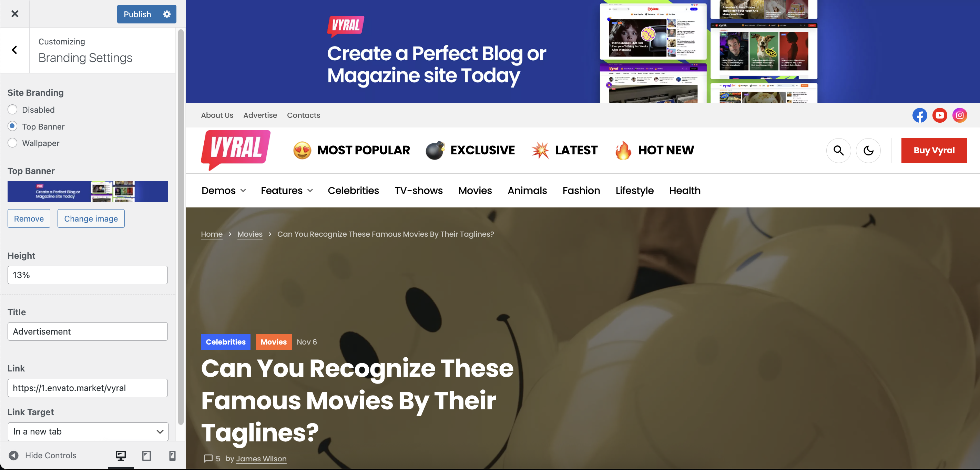Open the Celebrities menu item
980x470 pixels.
tap(353, 190)
